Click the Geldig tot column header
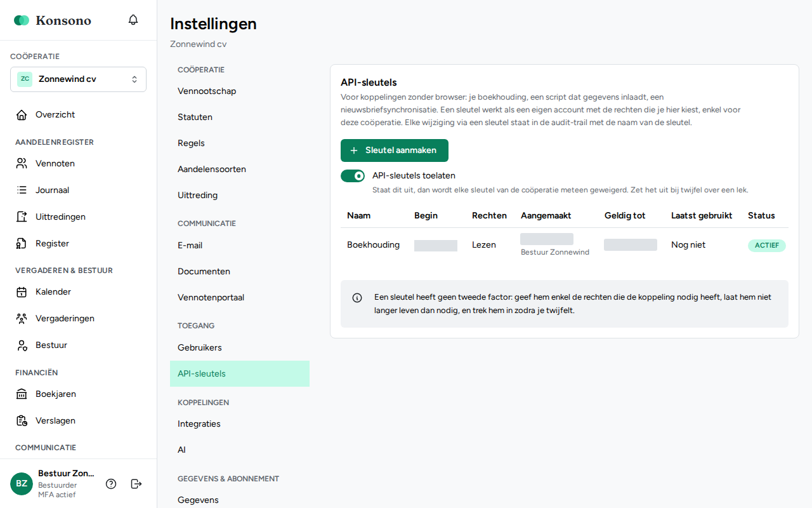 (625, 216)
